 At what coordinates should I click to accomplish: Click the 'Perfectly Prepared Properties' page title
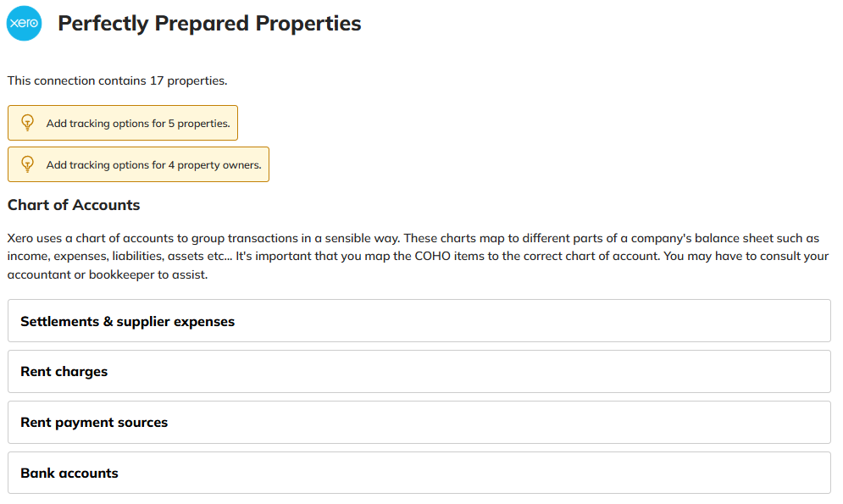point(209,24)
